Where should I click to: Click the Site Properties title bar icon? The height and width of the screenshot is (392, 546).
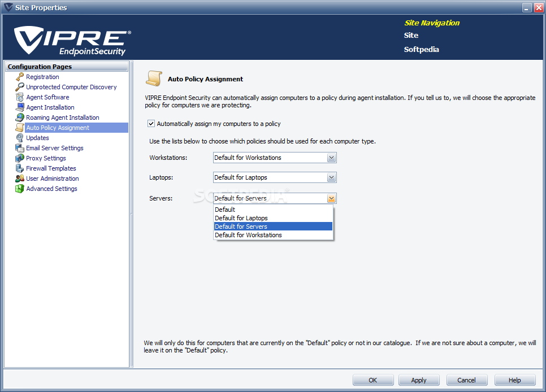pos(8,7)
